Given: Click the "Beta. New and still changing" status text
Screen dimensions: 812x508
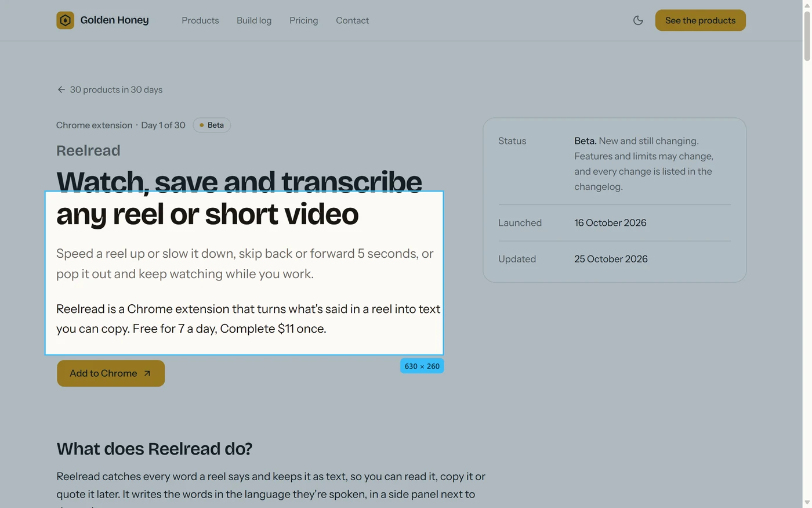Looking at the screenshot, I should [x=644, y=164].
